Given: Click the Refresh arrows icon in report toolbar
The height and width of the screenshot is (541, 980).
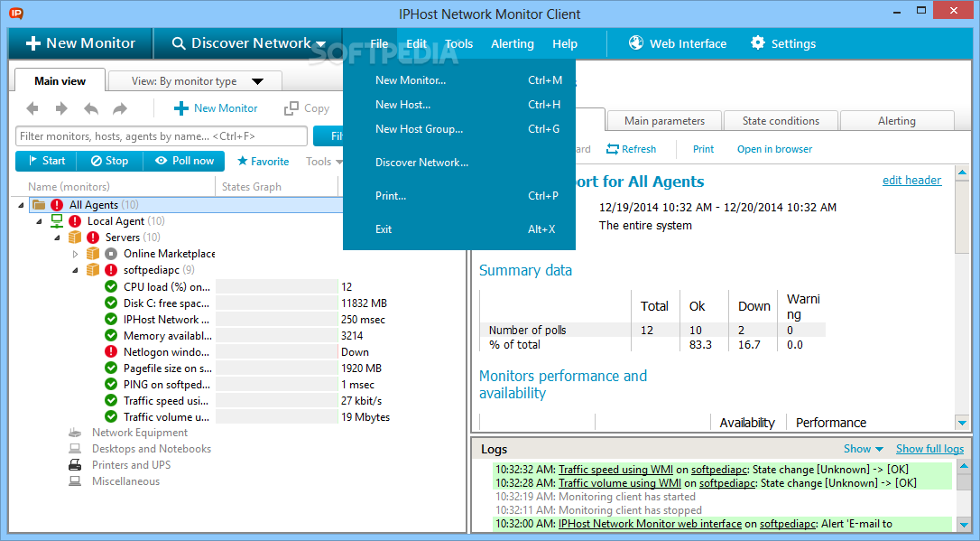Looking at the screenshot, I should [613, 149].
